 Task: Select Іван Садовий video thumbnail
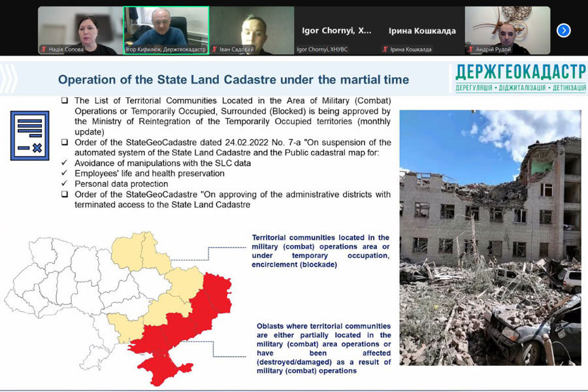click(x=252, y=31)
